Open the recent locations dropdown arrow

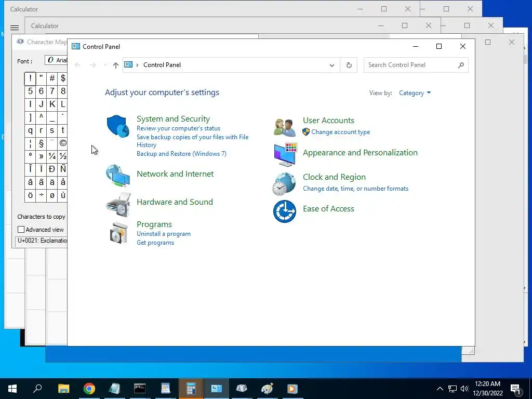[105, 65]
